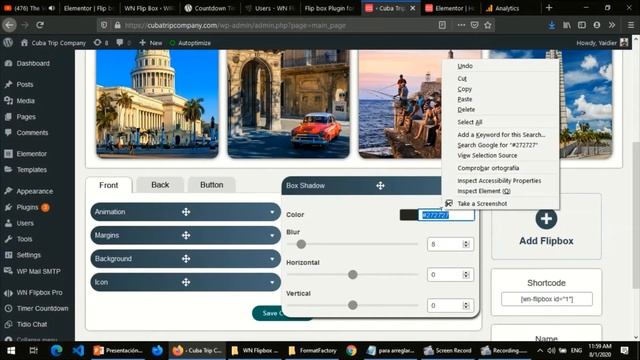
Task: Open the Windows Start menu
Action: point(11,351)
